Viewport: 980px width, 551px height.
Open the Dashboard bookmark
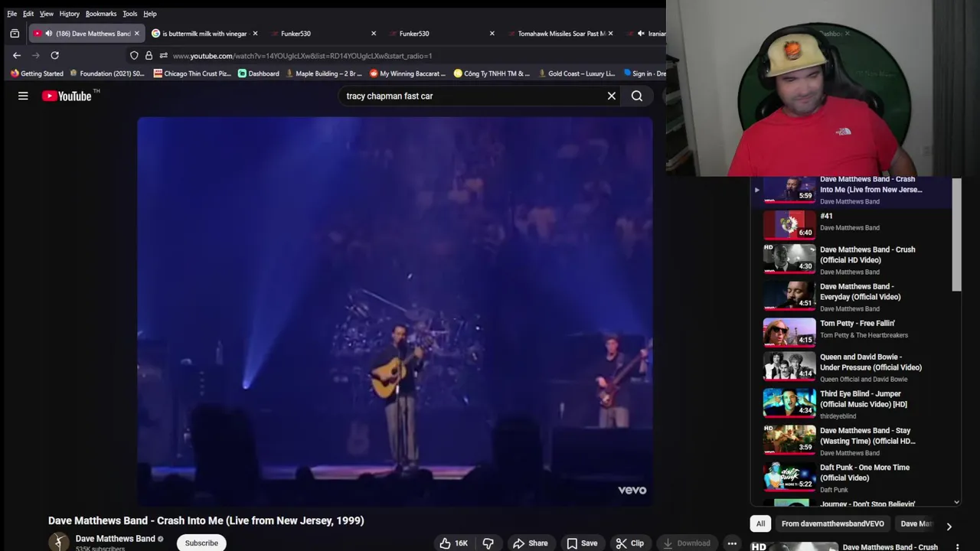[259, 73]
